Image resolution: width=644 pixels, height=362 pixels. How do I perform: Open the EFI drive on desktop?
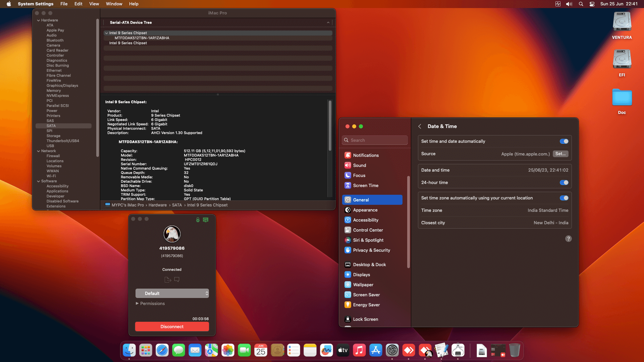click(622, 63)
